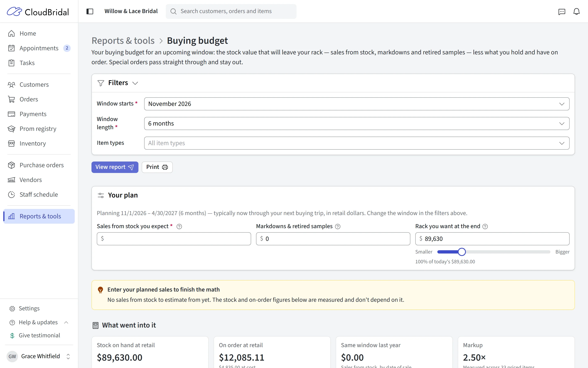Click the Filters funnel icon
588x368 pixels.
101,83
